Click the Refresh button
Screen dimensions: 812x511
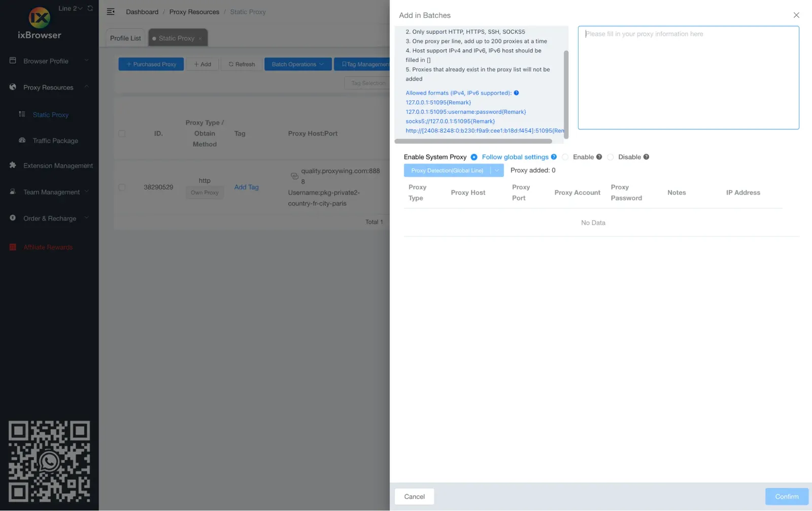242,64
